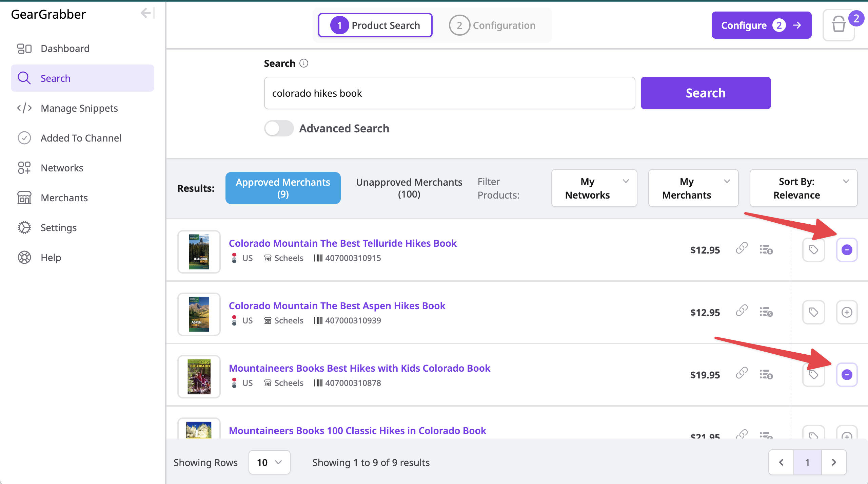Image resolution: width=868 pixels, height=484 pixels.
Task: Expand My Networks filter dropdown
Action: click(x=594, y=188)
